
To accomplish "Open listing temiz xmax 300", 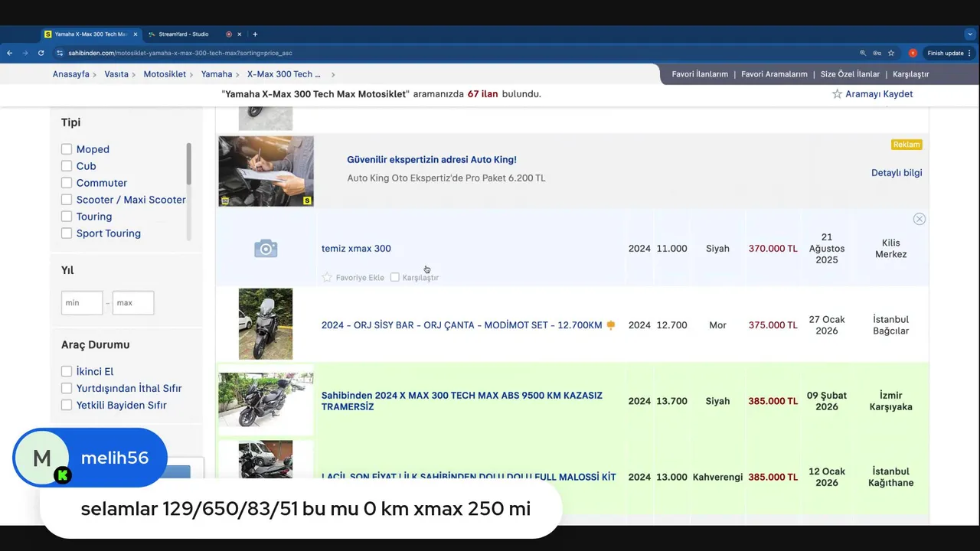I will [x=356, y=249].
